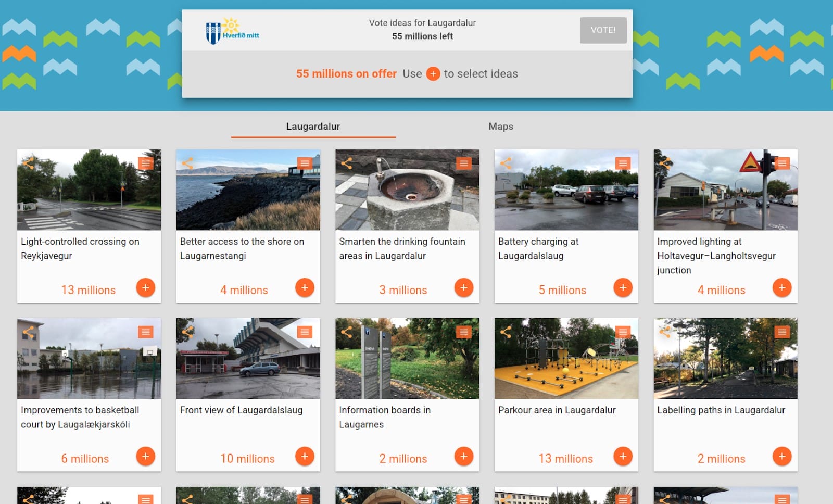The image size is (833, 504).
Task: Select the Laugardalur tab
Action: pos(313,127)
